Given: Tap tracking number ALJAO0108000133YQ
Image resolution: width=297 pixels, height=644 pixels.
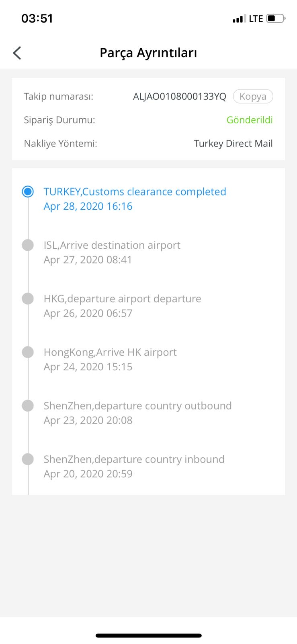Looking at the screenshot, I should pos(180,97).
